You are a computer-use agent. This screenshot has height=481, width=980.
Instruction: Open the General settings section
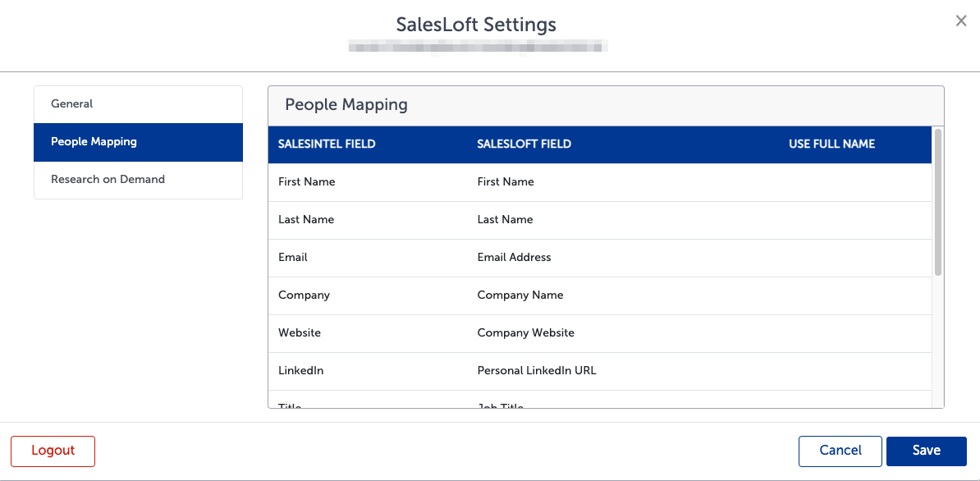138,104
